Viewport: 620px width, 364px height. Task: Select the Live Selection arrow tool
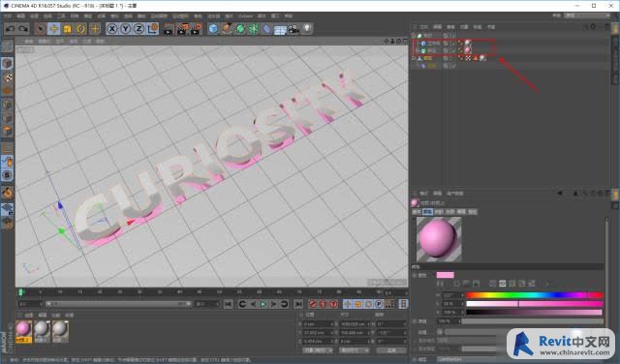pos(40,29)
